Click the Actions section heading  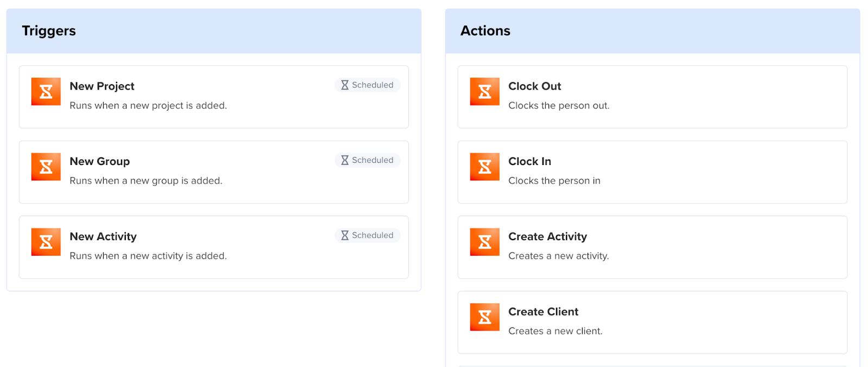pyautogui.click(x=486, y=31)
